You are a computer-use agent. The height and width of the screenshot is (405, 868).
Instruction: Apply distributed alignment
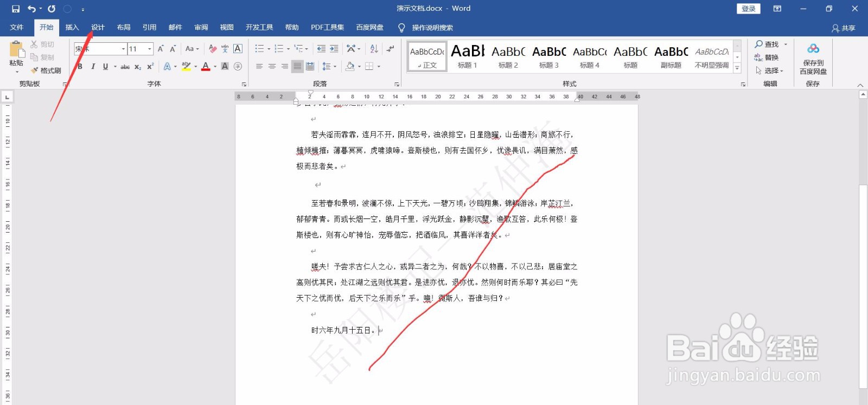tap(310, 67)
